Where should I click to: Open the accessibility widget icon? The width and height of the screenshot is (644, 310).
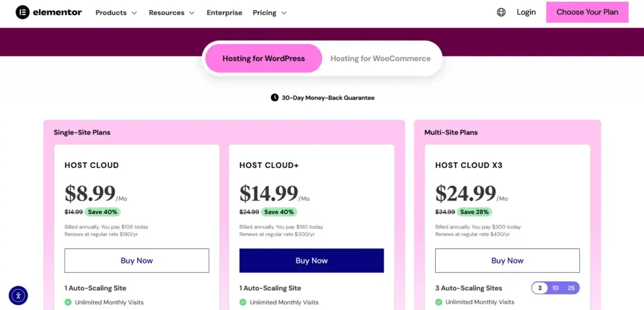pos(18,295)
